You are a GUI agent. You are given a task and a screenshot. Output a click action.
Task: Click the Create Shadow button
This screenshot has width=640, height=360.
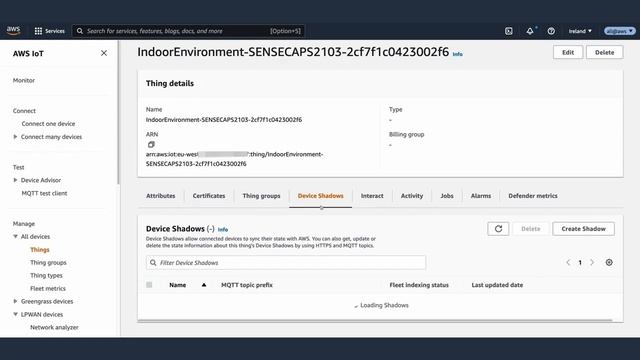point(583,229)
